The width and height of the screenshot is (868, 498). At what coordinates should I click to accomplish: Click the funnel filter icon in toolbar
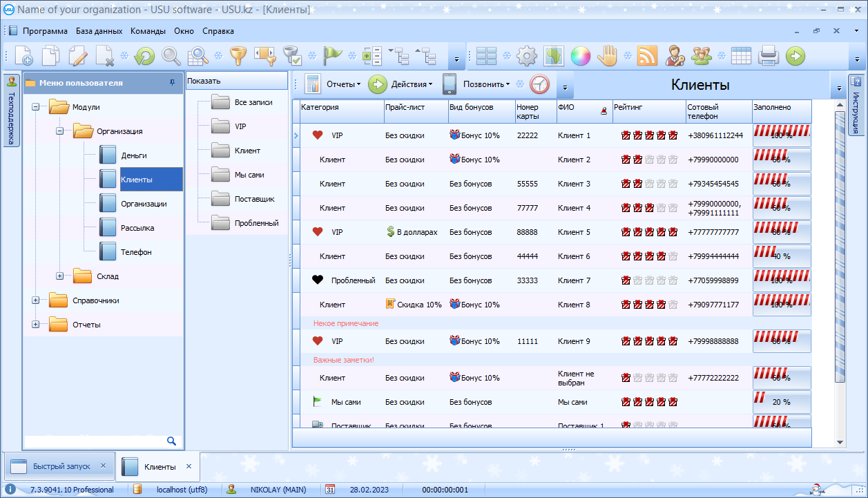(x=238, y=56)
